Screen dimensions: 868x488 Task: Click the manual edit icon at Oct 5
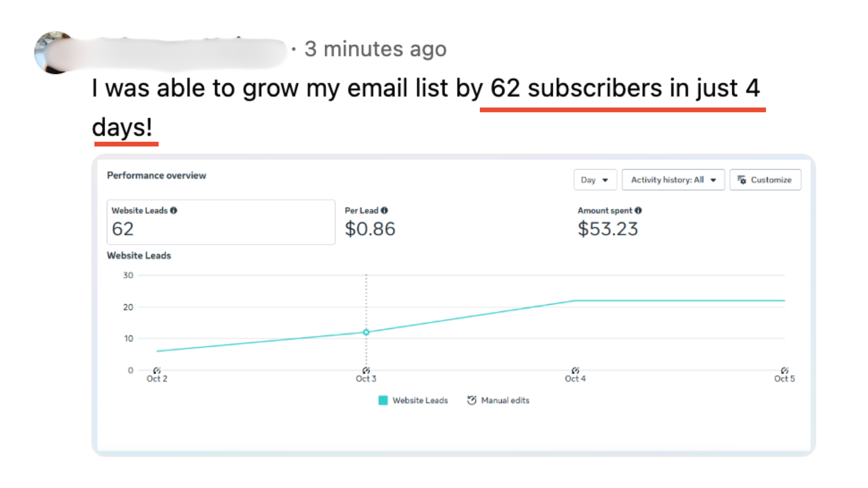[x=784, y=370]
